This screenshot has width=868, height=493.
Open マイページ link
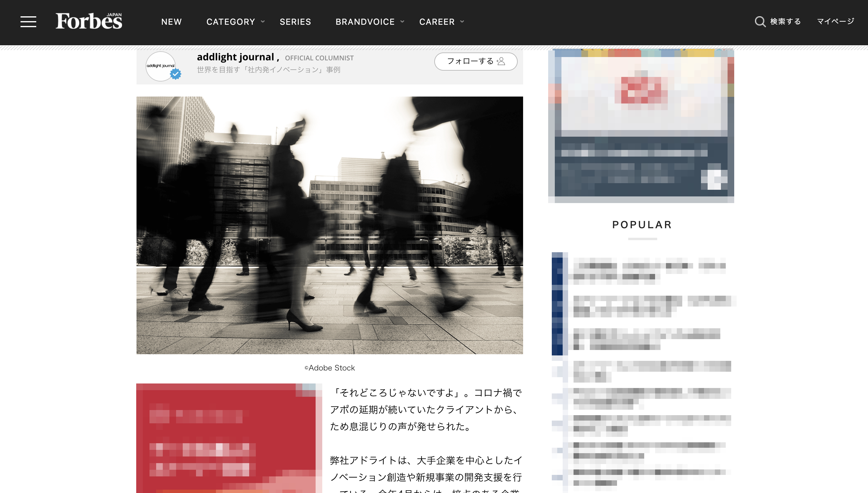835,22
